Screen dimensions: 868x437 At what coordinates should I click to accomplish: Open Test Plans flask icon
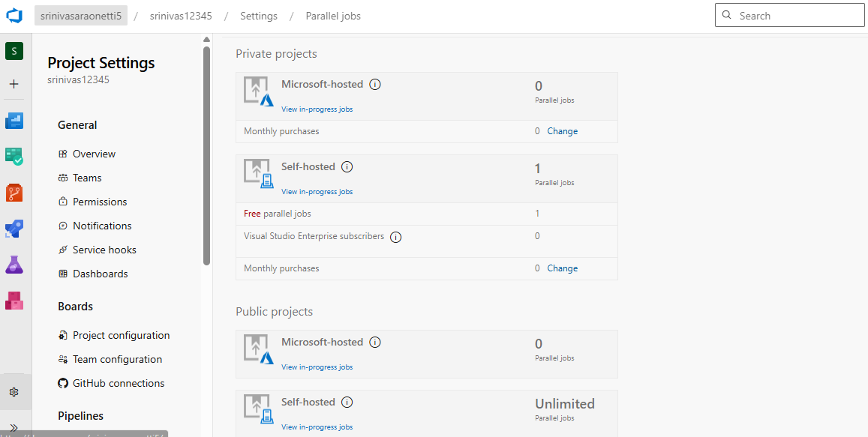point(14,265)
